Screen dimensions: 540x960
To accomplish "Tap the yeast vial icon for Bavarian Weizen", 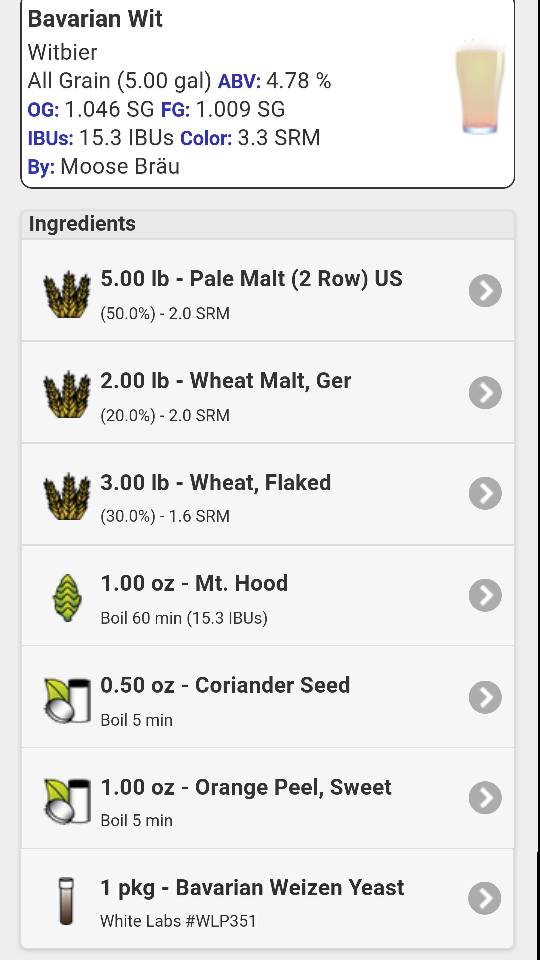I will (66, 901).
